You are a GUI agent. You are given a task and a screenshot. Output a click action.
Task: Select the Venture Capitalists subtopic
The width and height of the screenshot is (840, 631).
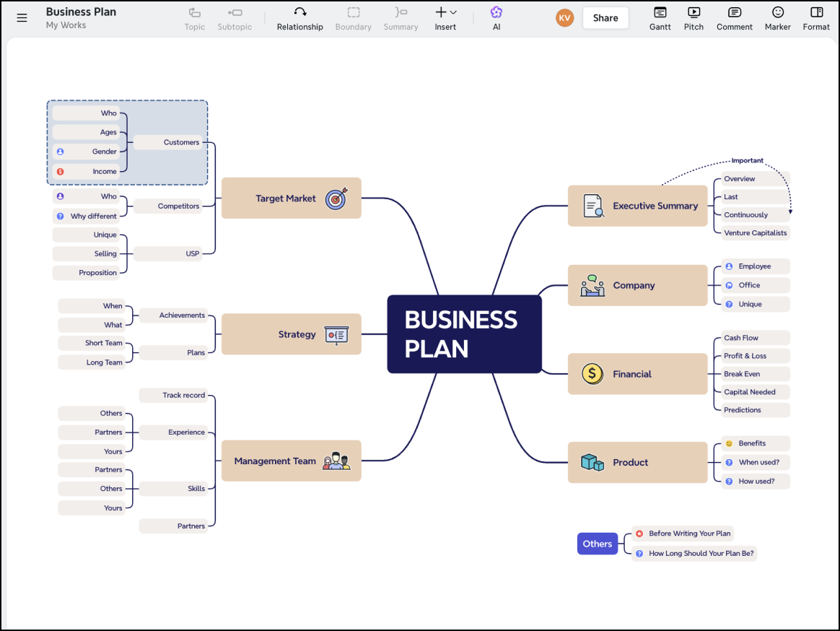(x=756, y=232)
